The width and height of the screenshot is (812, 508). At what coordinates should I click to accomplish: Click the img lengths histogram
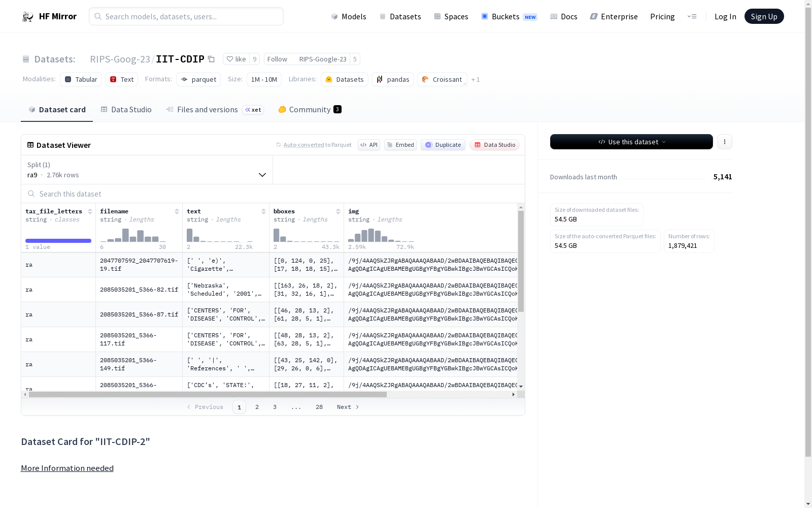[381, 235]
